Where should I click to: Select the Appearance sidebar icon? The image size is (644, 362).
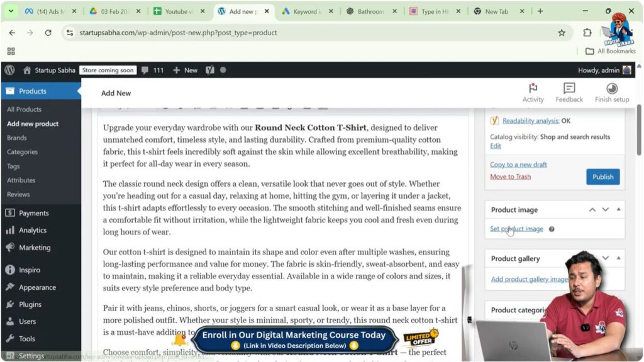[x=11, y=287]
